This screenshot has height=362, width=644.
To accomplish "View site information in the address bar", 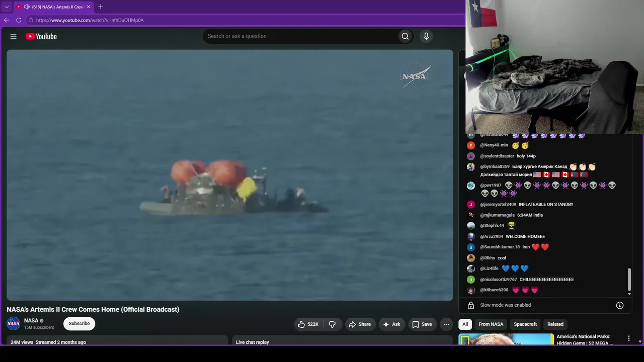I will 31,20.
